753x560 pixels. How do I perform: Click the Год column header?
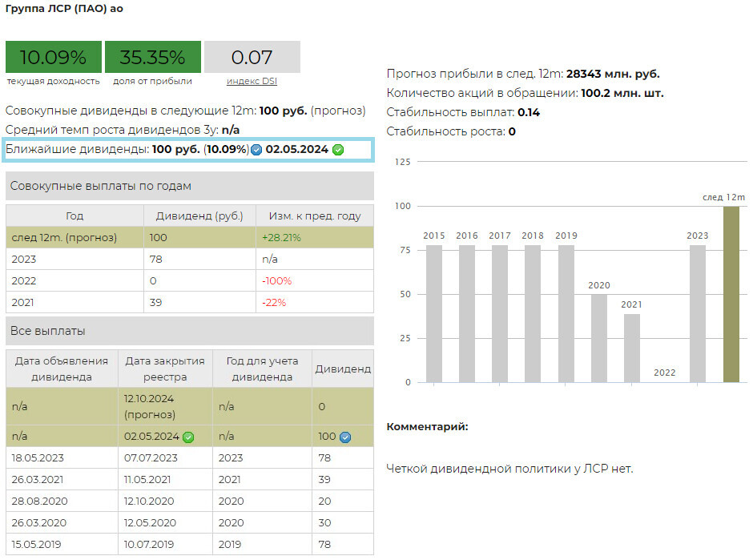74,216
